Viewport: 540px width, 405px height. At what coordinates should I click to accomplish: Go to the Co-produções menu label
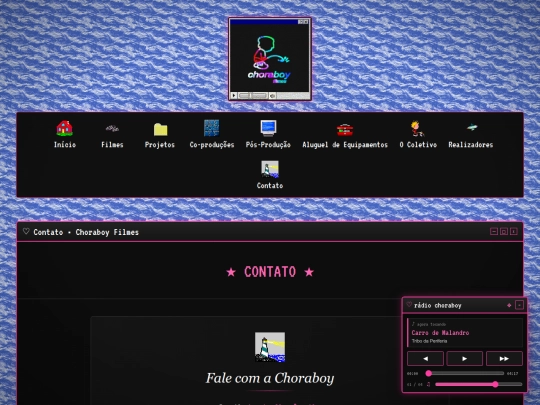click(x=212, y=145)
